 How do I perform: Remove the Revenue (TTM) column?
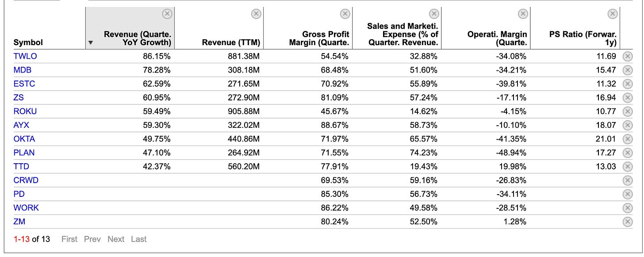tap(256, 14)
